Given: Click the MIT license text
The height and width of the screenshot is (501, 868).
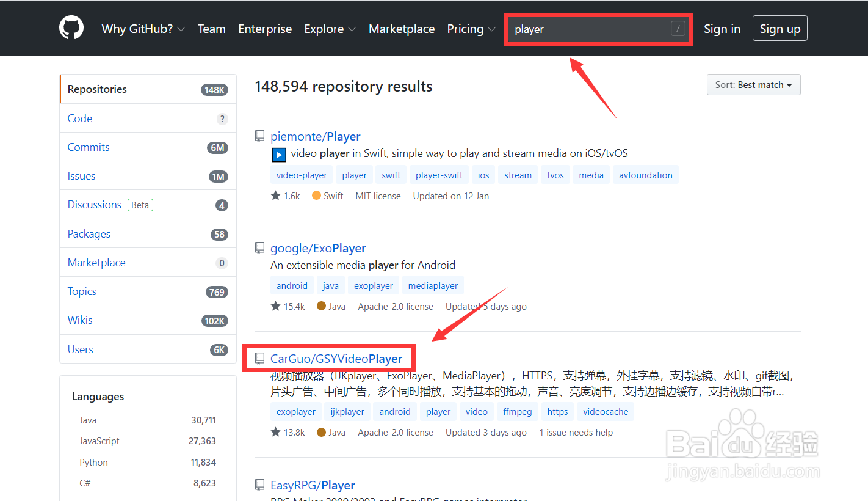Looking at the screenshot, I should pyautogui.click(x=378, y=196).
